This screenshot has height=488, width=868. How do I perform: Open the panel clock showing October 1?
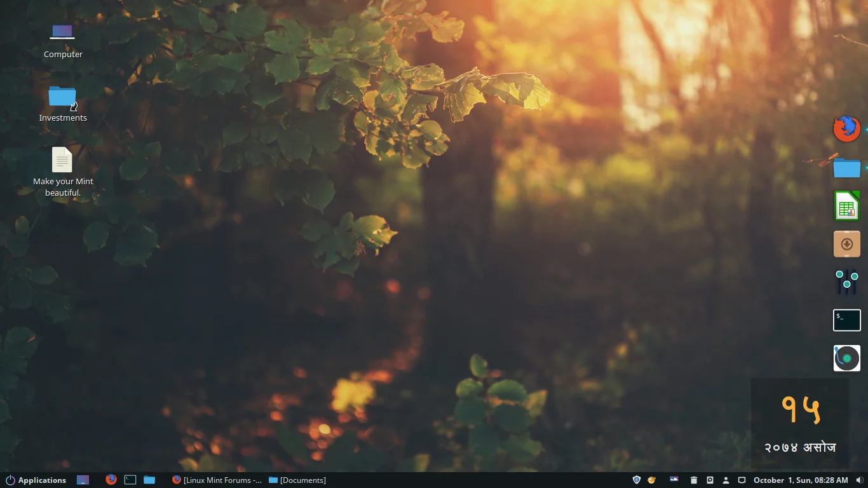point(801,480)
